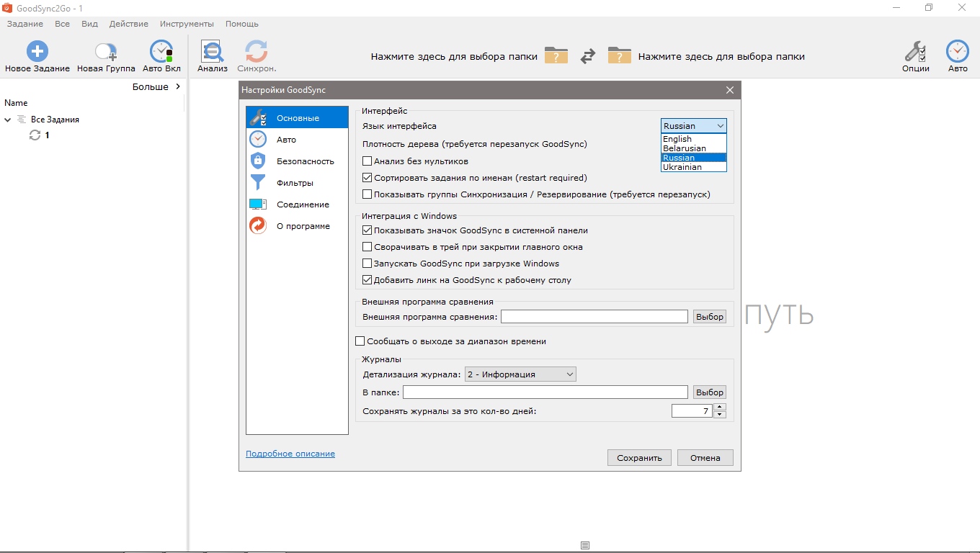
Task: Click the Внешняя программа сравнения input field
Action: pyautogui.click(x=594, y=317)
